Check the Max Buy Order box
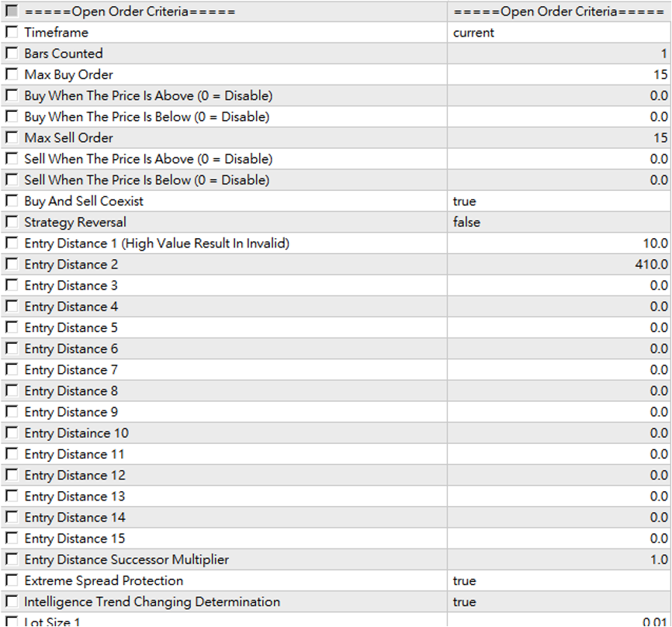The width and height of the screenshot is (672, 627). 12,74
